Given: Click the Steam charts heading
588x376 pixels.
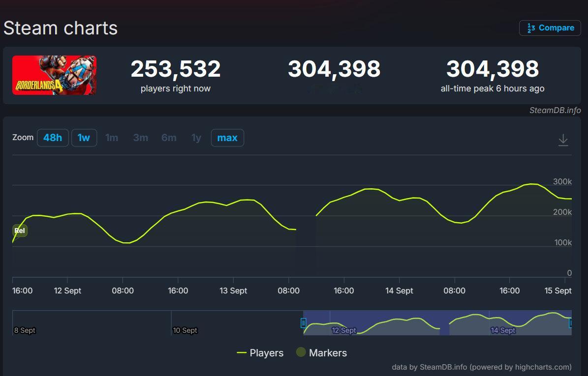Looking at the screenshot, I should pyautogui.click(x=61, y=28).
